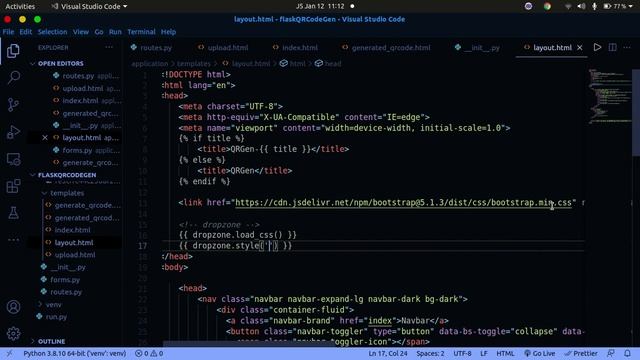Expand the Outline section

[51, 341]
